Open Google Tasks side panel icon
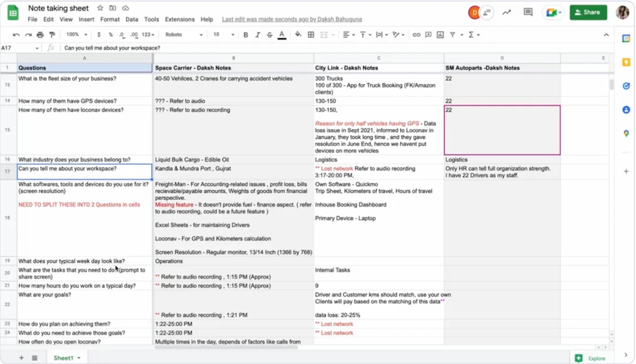 coord(626,86)
